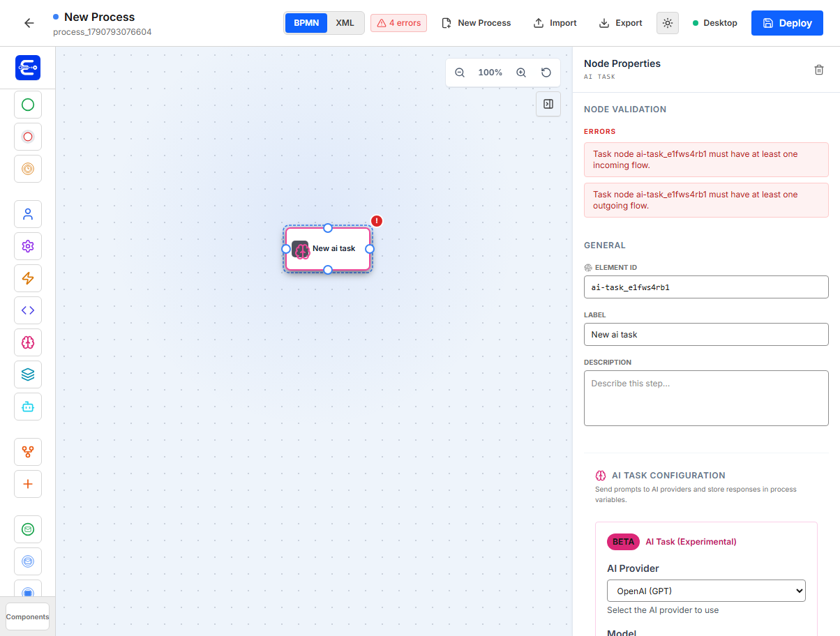The image size is (840, 636).
Task: Click the incoming flow error message
Action: pos(706,160)
